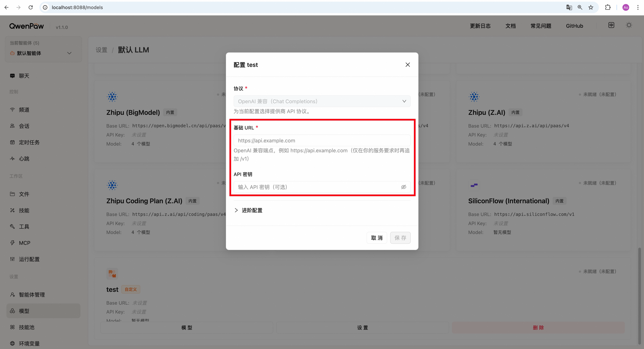
Task: Open the zoom magnifier icon in address bar
Action: coord(580,8)
